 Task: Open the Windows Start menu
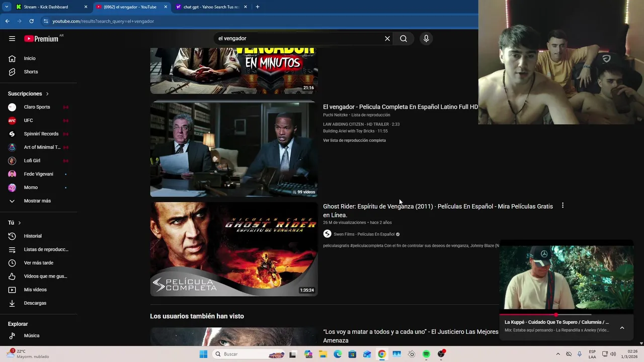pyautogui.click(x=203, y=354)
